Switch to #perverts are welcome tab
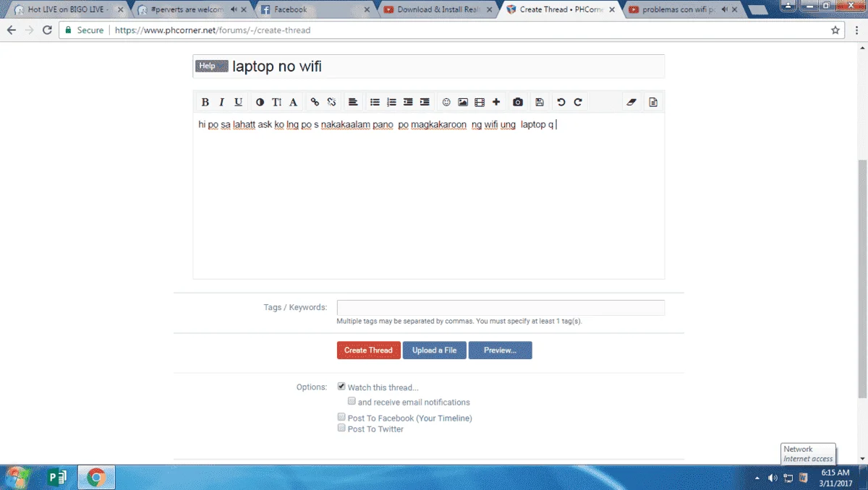The width and height of the screenshot is (868, 490). coord(190,10)
